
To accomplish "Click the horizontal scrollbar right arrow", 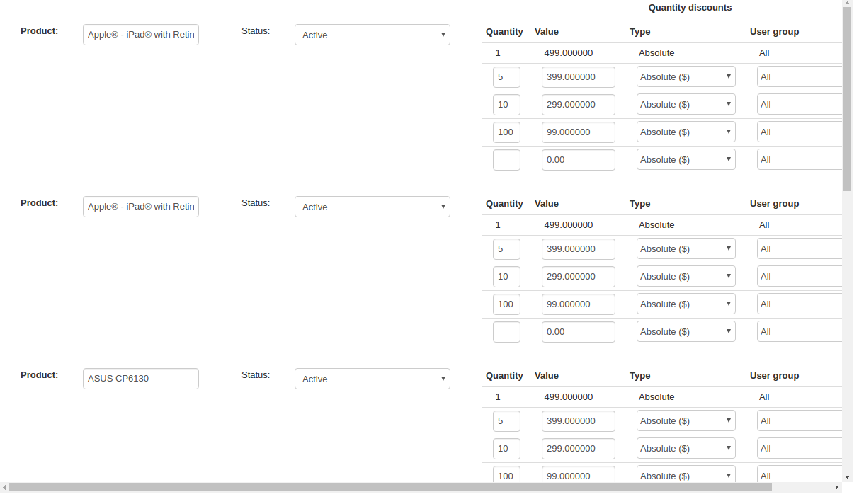I will pos(837,488).
